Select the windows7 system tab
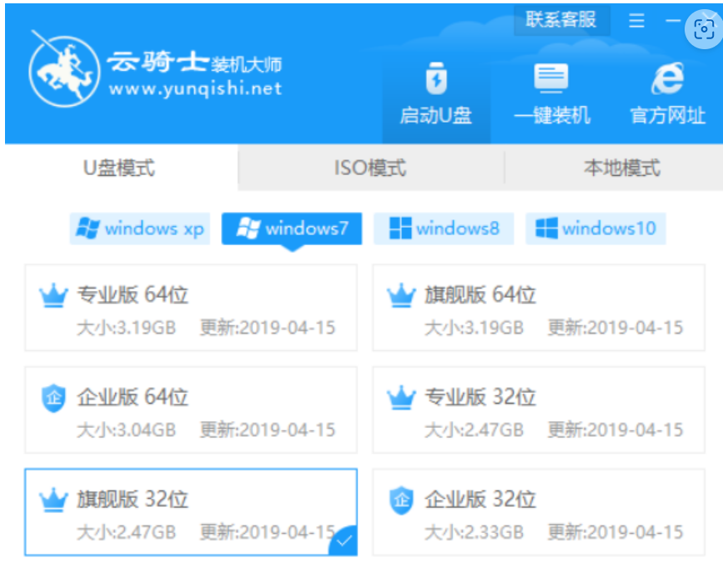 291,229
